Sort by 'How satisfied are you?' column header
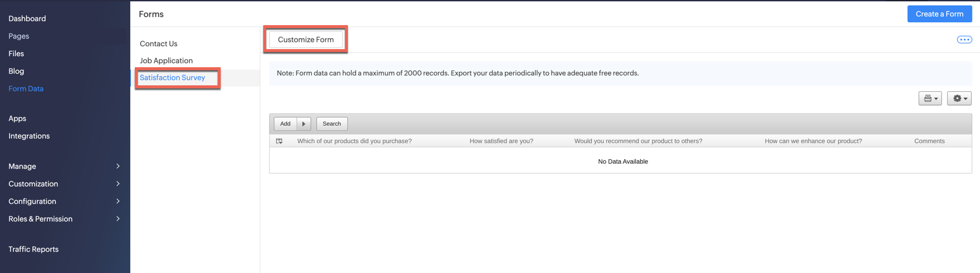980x273 pixels. tap(501, 141)
